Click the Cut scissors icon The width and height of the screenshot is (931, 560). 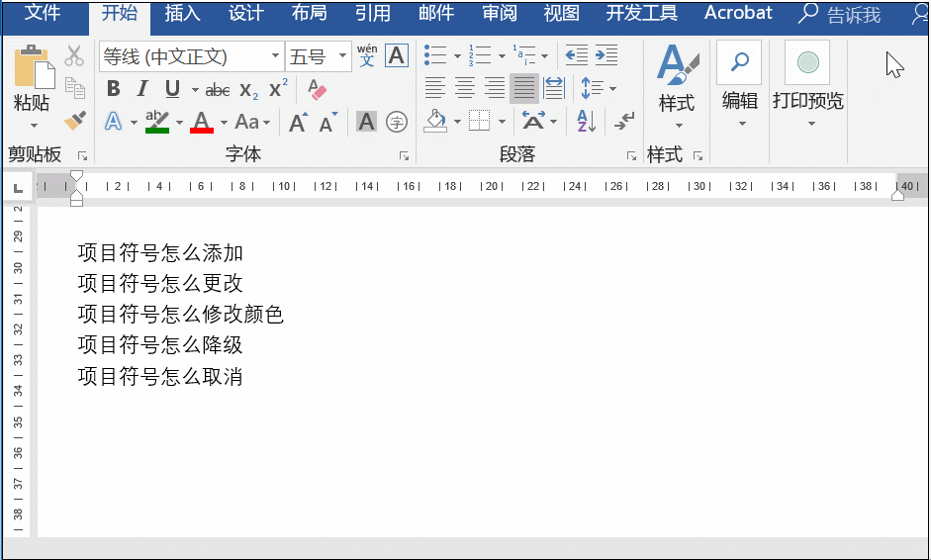coord(74,55)
